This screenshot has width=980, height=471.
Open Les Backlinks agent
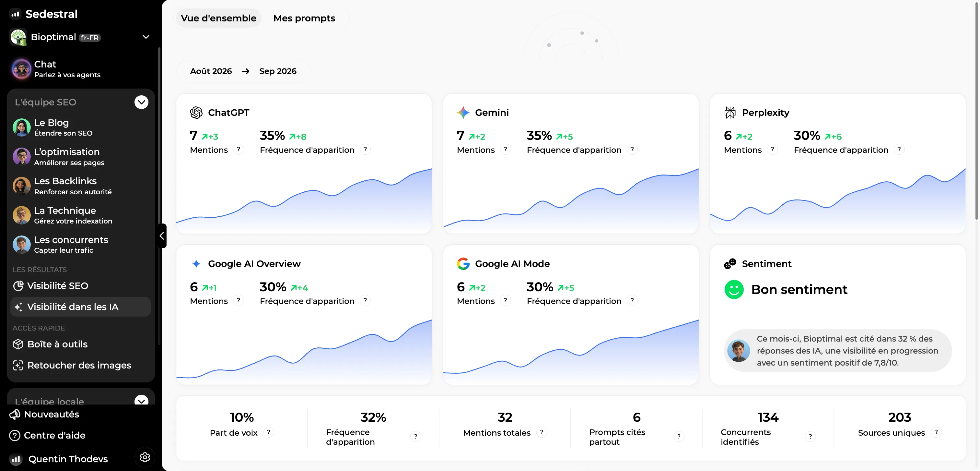click(81, 186)
